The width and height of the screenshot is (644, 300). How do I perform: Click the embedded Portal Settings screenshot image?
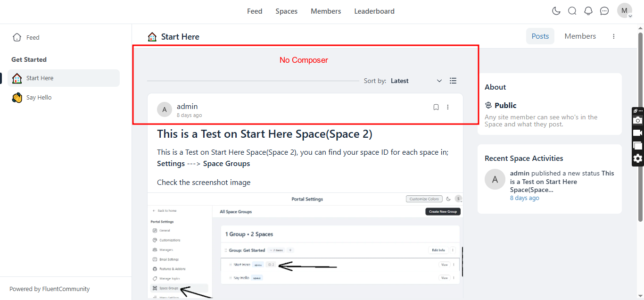305,245
